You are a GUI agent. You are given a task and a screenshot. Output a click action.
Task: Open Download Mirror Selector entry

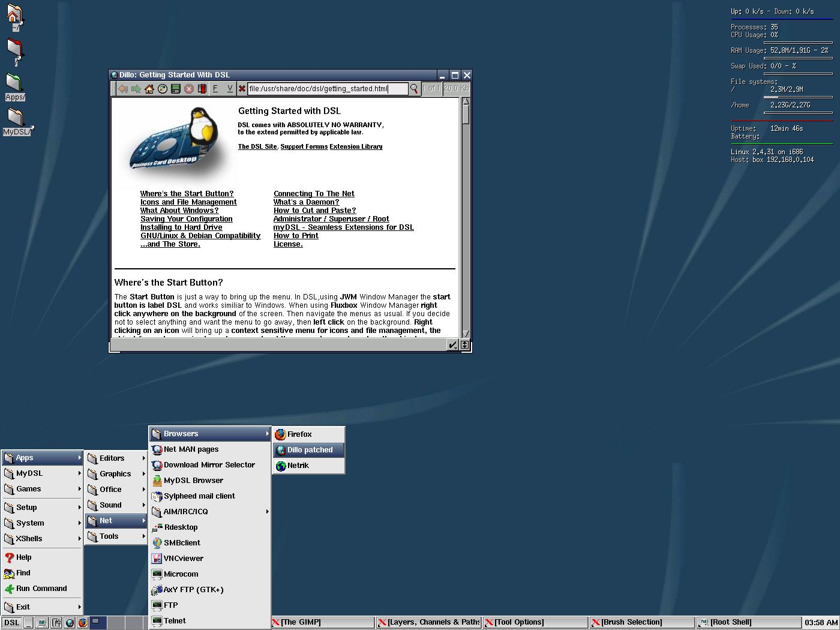(x=210, y=465)
